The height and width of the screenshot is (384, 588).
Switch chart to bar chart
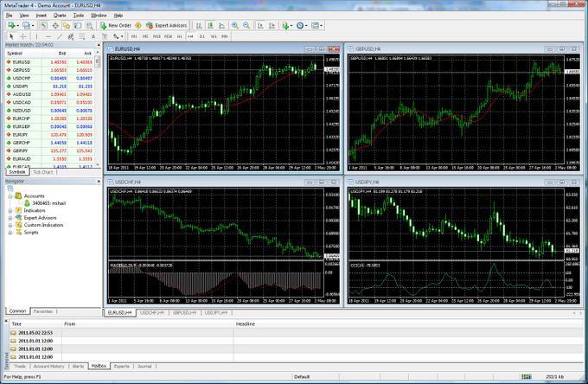point(199,25)
